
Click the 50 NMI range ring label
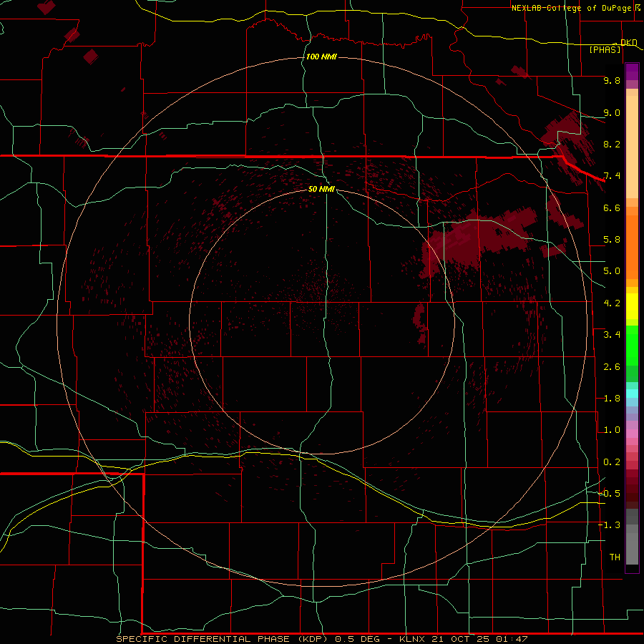click(321, 189)
